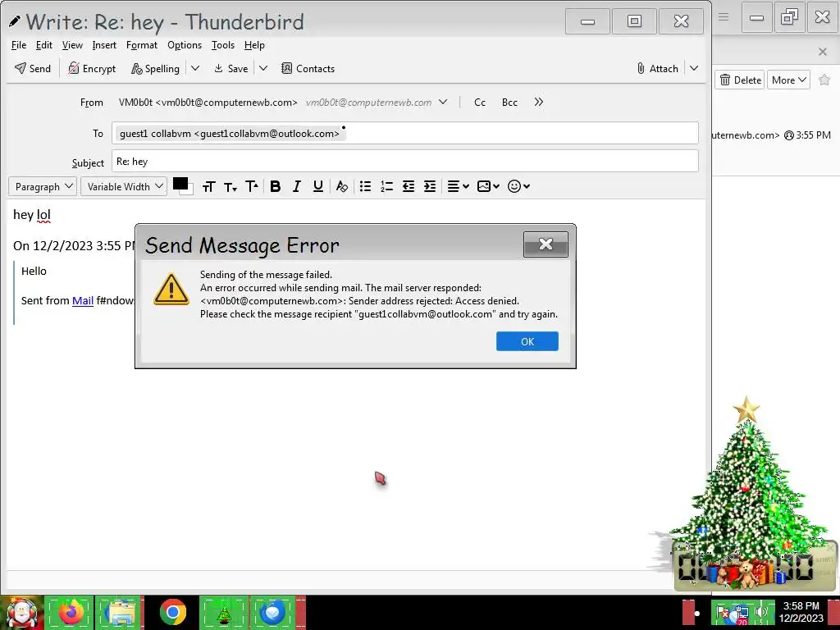Image resolution: width=840 pixels, height=630 pixels.
Task: Select the guest1 collabvm recipient pill
Action: point(231,134)
